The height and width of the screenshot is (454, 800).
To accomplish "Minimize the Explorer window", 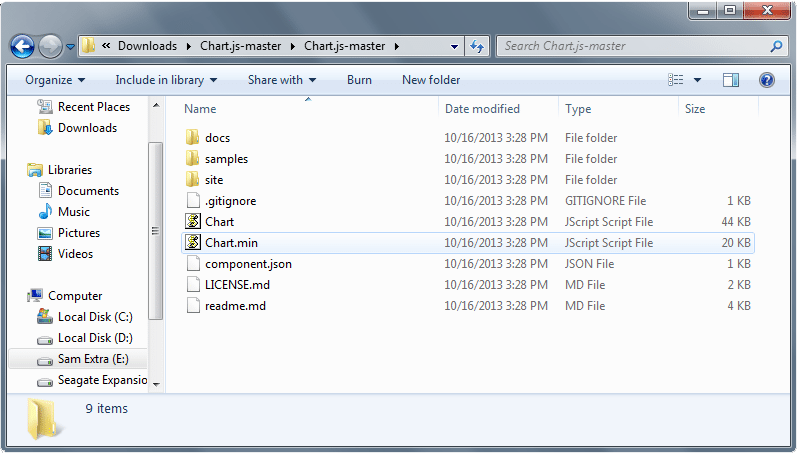I will coord(703,10).
